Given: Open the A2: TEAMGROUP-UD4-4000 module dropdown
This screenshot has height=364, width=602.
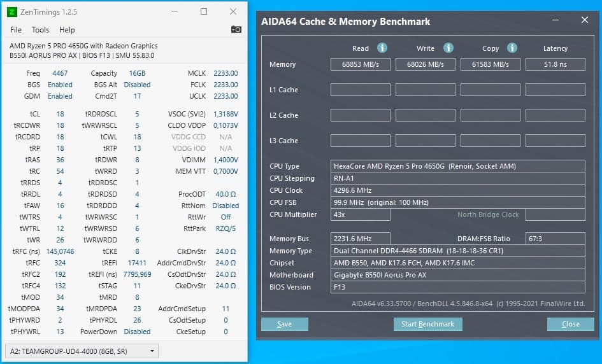Looking at the screenshot, I should [82, 351].
